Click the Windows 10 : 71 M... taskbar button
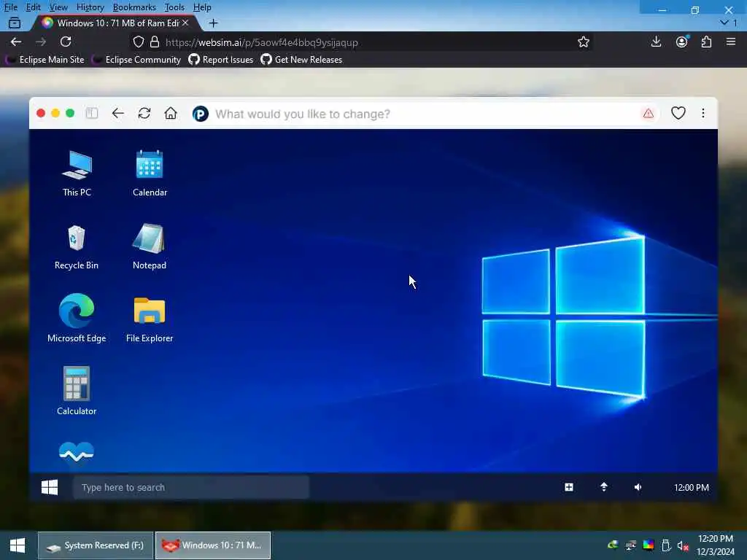 (x=213, y=545)
